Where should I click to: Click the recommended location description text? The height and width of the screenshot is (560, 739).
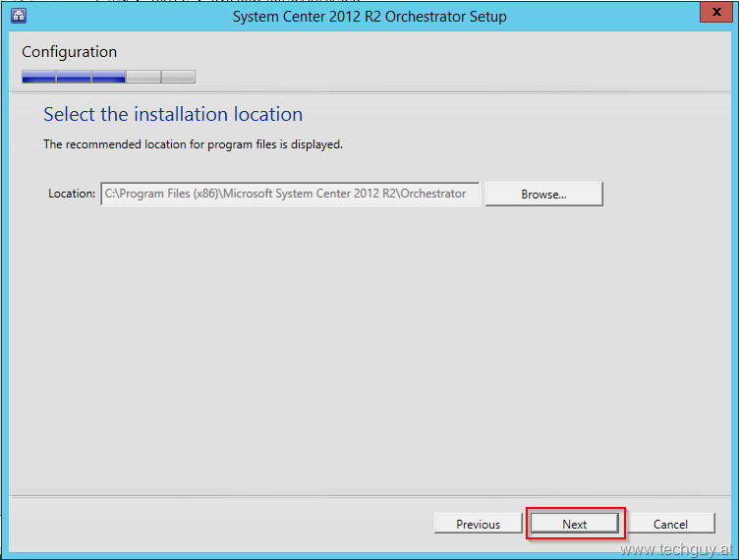tap(193, 144)
